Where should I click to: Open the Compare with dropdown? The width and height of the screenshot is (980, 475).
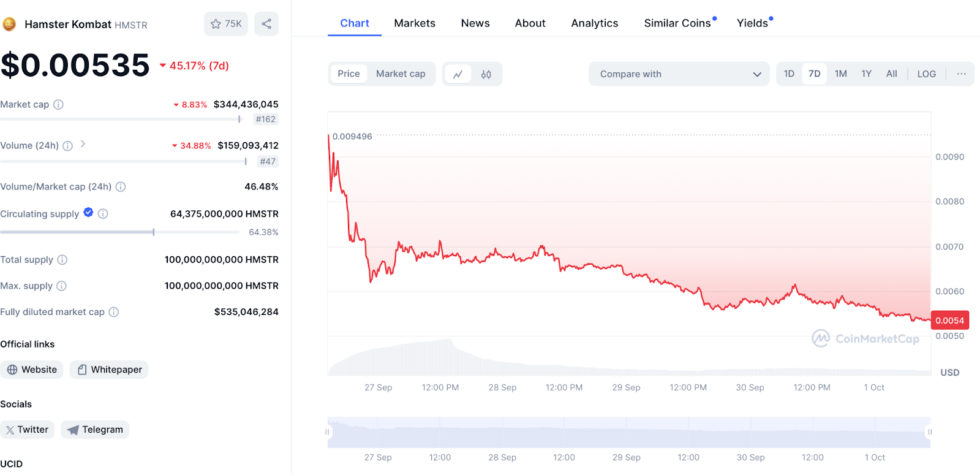tap(679, 74)
